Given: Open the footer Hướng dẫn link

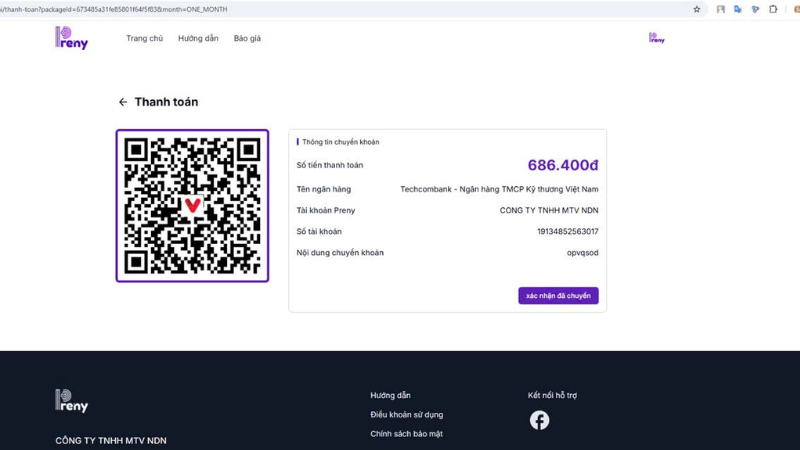Looking at the screenshot, I should coord(390,396).
